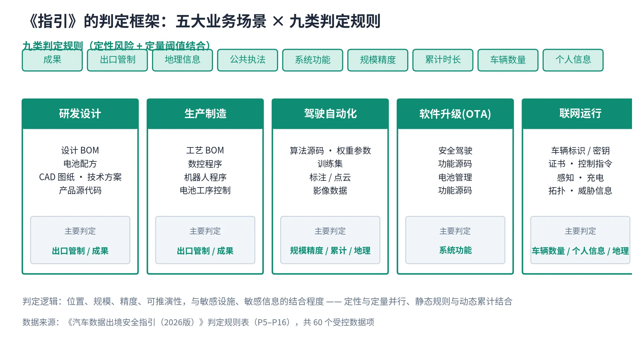
Task: Click the 个人信息 rule chip
Action: pyautogui.click(x=573, y=60)
